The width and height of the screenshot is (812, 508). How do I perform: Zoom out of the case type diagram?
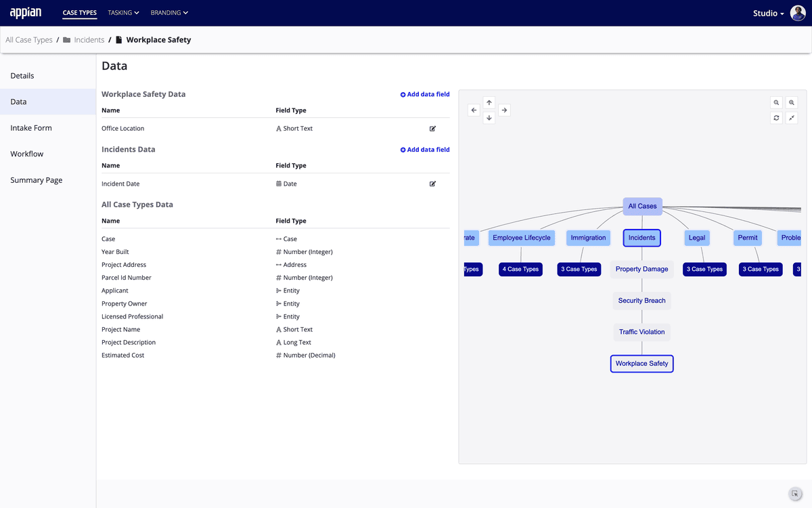(x=776, y=103)
